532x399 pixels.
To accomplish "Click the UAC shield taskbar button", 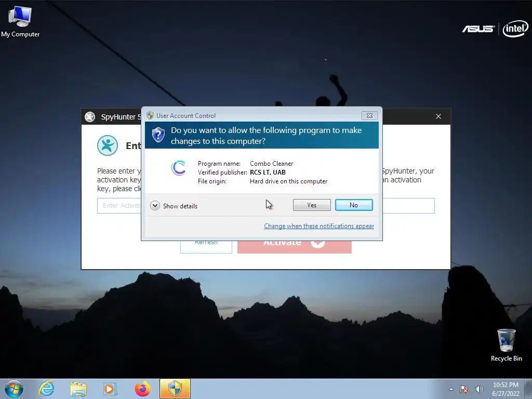I will point(175,389).
